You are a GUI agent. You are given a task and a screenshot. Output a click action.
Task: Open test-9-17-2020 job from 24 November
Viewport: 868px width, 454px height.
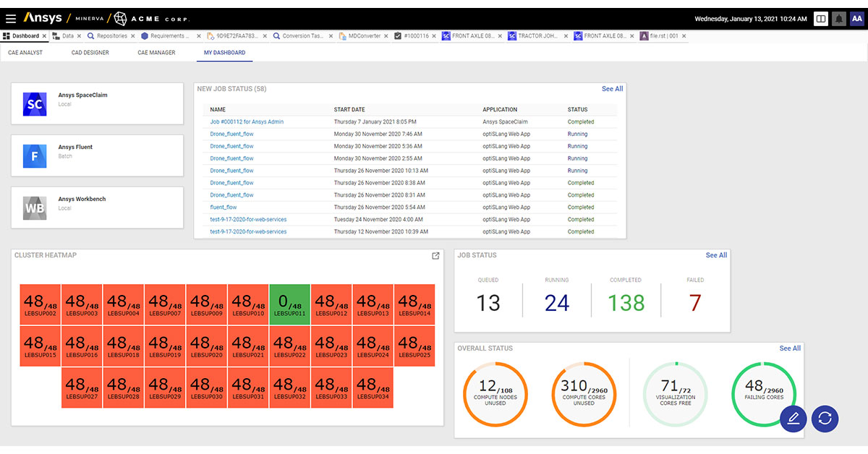pos(248,219)
